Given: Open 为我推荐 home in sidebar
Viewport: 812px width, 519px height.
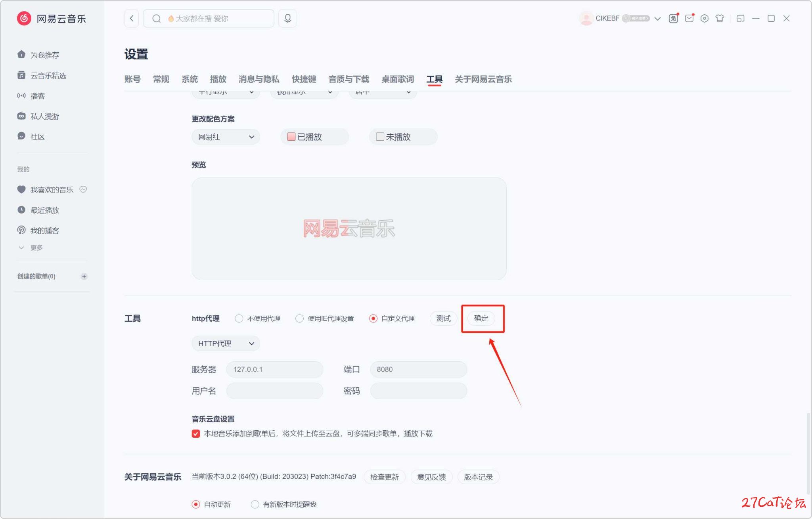Looking at the screenshot, I should (38, 55).
